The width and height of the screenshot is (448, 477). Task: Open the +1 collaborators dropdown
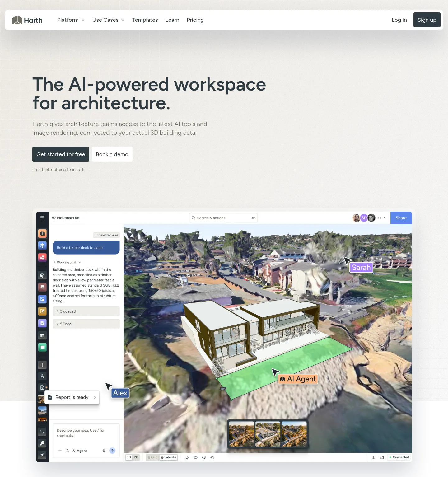click(381, 218)
